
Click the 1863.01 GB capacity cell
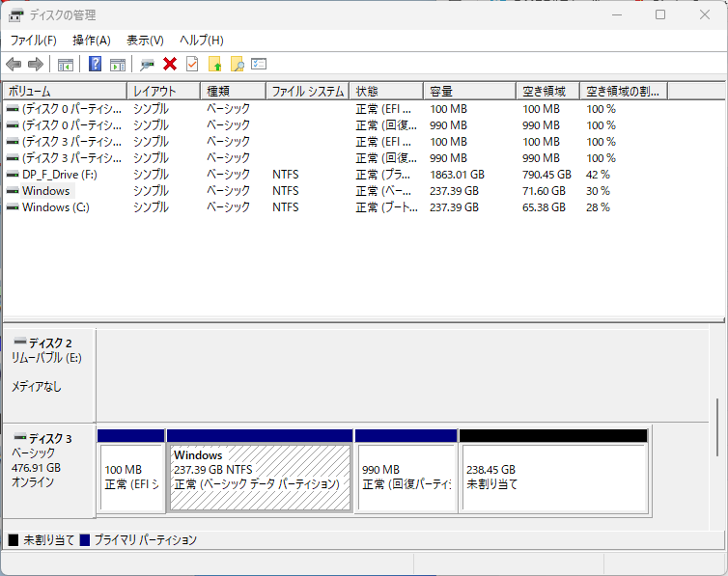(x=457, y=175)
